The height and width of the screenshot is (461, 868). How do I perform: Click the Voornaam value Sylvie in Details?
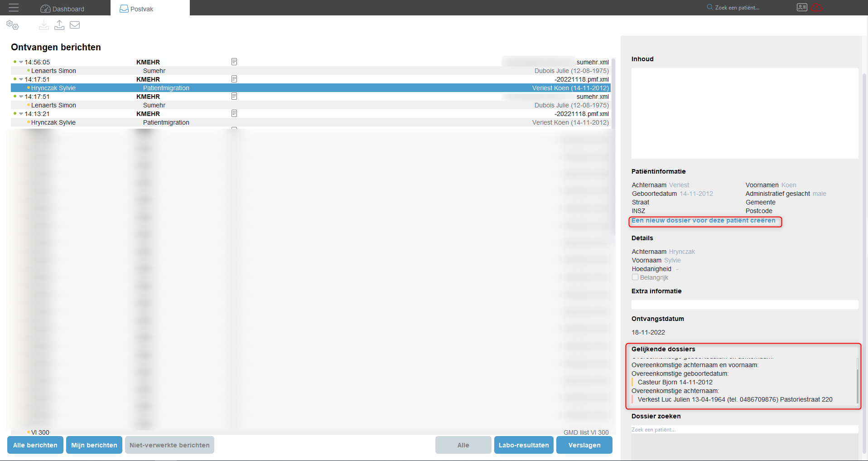point(672,260)
